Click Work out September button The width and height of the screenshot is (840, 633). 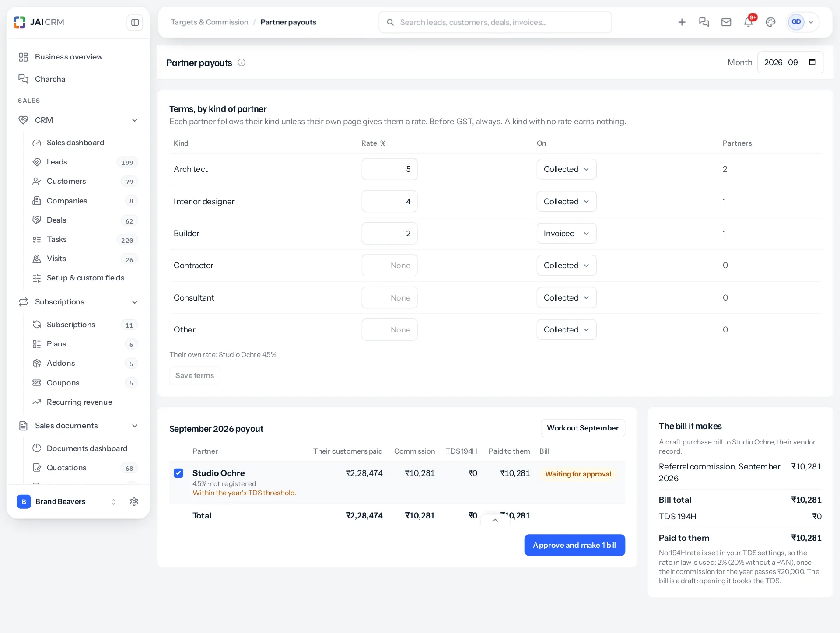[583, 428]
